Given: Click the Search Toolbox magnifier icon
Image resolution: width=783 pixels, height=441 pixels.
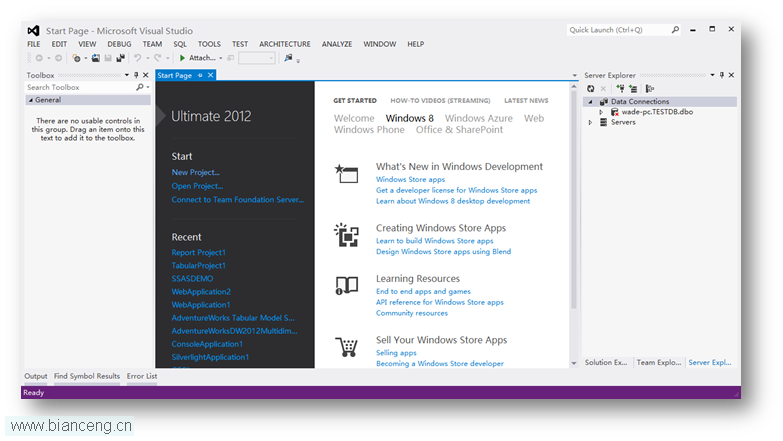Looking at the screenshot, I should (x=140, y=87).
